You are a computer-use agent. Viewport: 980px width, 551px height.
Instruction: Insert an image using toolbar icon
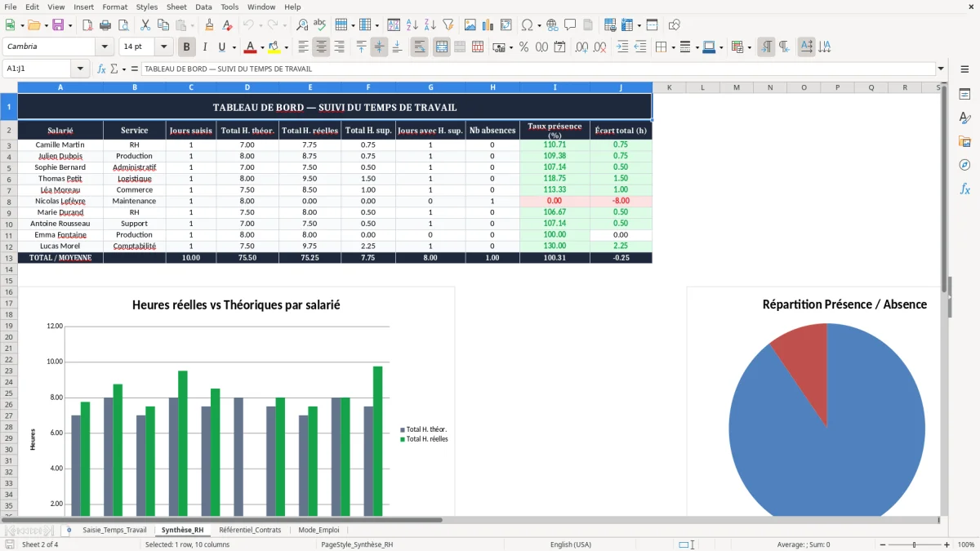pos(470,25)
